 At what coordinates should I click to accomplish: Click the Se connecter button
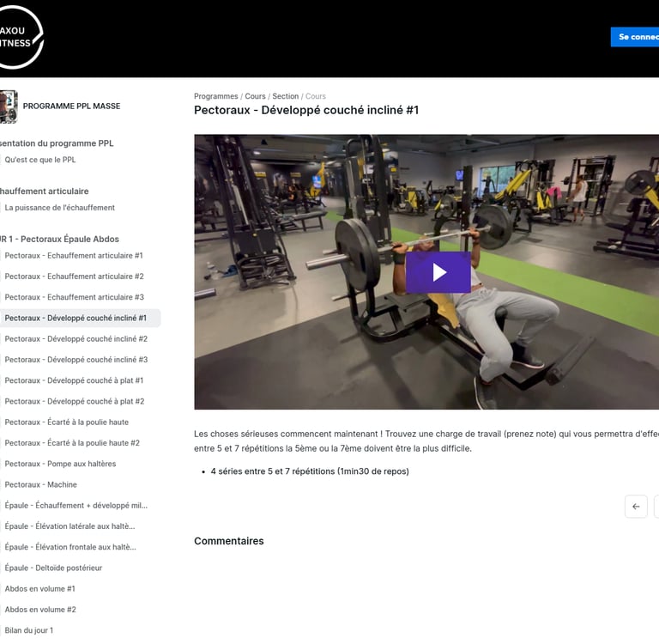(x=635, y=37)
